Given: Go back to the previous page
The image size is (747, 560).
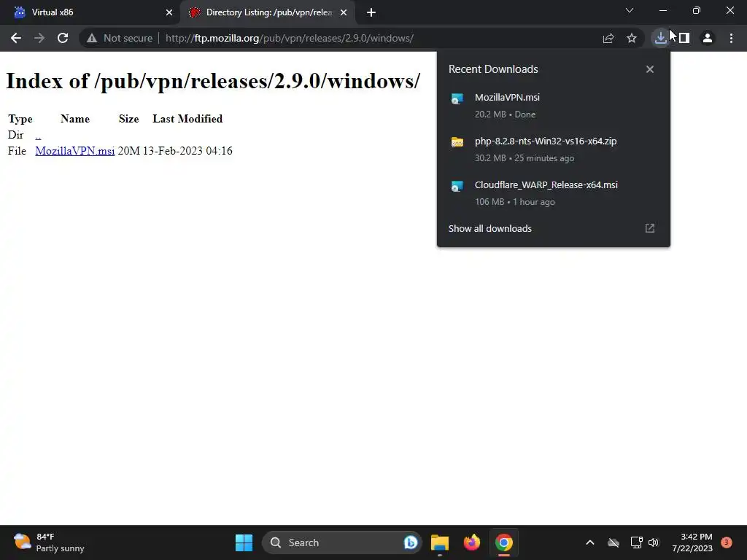Looking at the screenshot, I should click(x=16, y=38).
